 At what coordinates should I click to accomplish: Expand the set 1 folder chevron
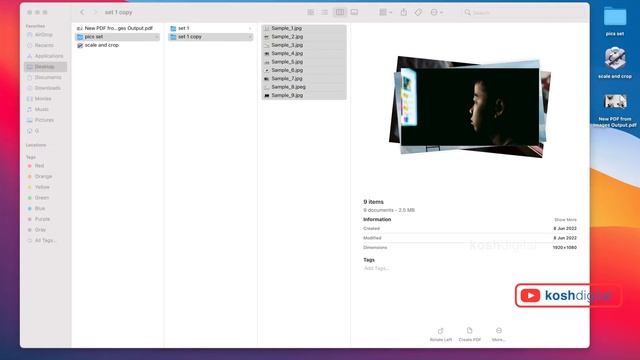(250, 28)
